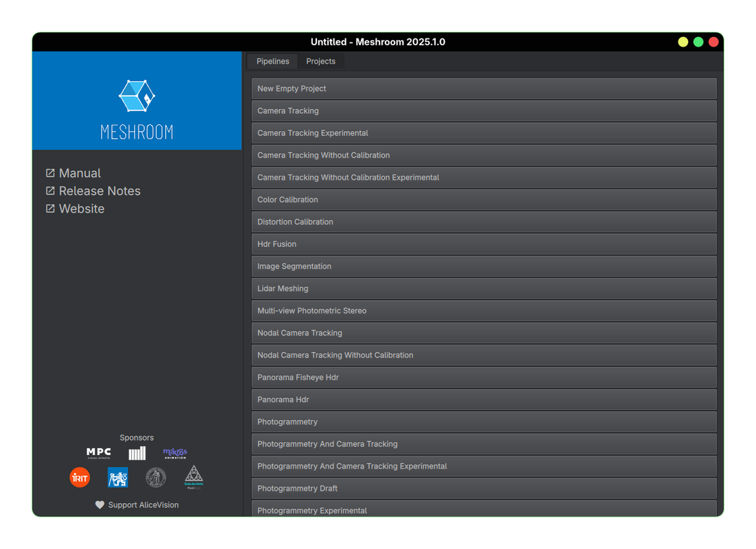Start the Photogrammetry pipeline
Screen dimensions: 756x549
coord(484,421)
